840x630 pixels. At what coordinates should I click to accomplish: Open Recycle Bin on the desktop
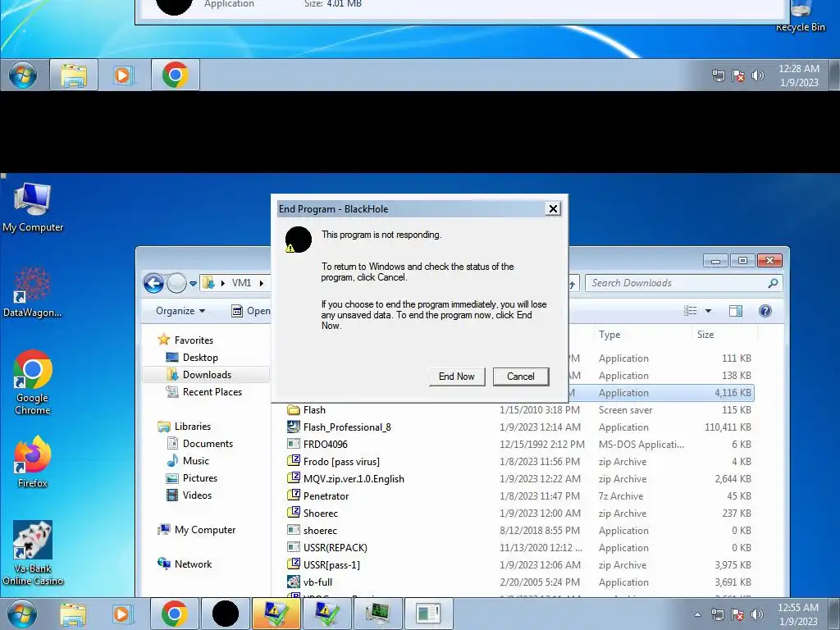click(801, 17)
